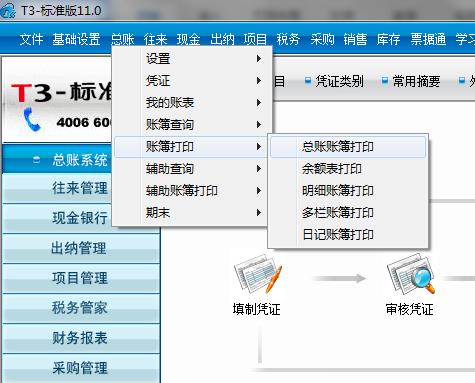This screenshot has height=383, width=475.
Task: Expand the 辅助查询 submenu arrow
Action: tap(259, 169)
